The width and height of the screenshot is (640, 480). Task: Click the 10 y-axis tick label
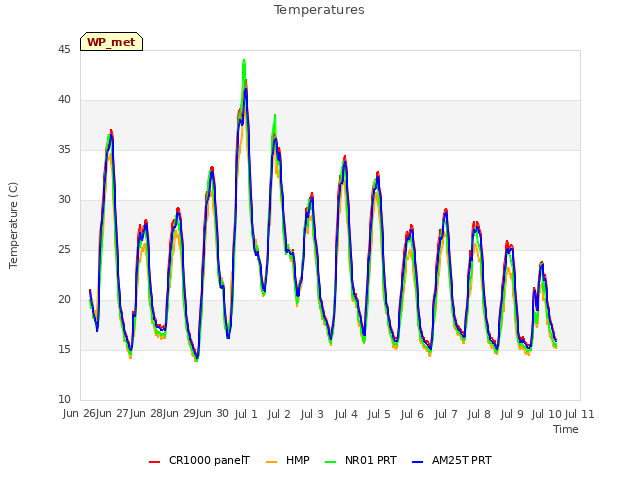coord(64,400)
